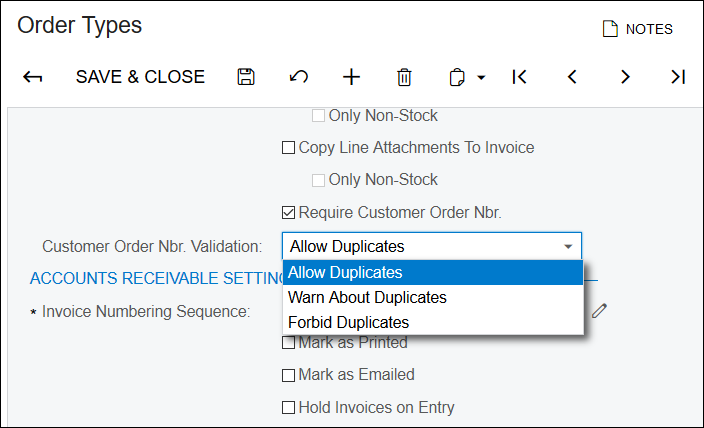Image resolution: width=704 pixels, height=428 pixels.
Task: Open clipboard icon dropdown arrow
Action: click(481, 78)
